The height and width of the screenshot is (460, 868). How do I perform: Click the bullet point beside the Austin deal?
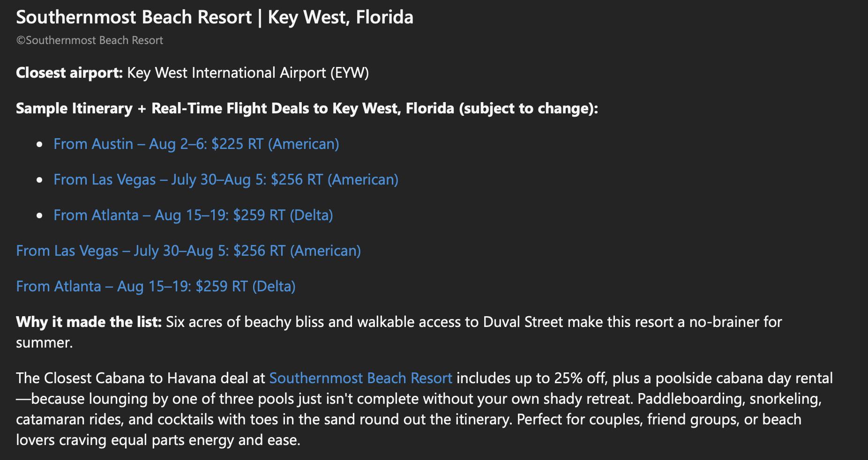(40, 144)
